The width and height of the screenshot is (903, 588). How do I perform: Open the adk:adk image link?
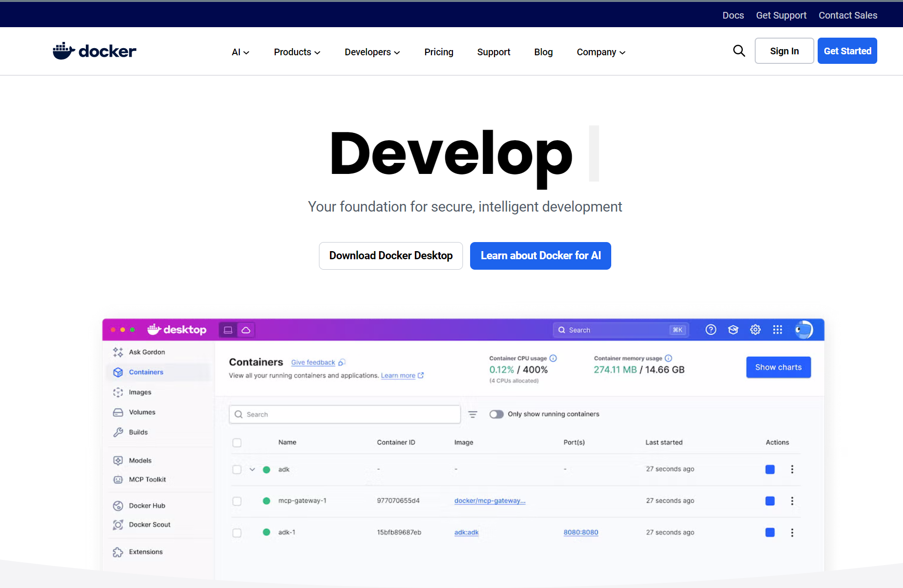(466, 532)
